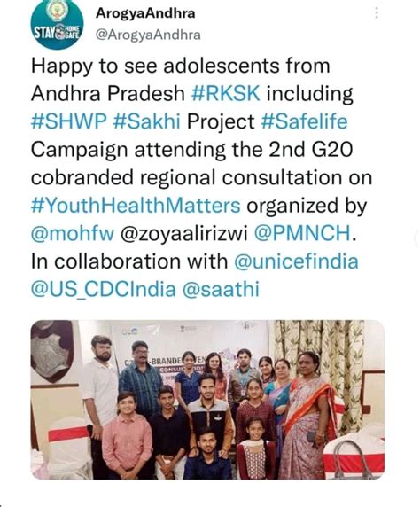The height and width of the screenshot is (507, 420).
Task: Open the @ArogyaAndhra handle link
Action: click(148, 35)
